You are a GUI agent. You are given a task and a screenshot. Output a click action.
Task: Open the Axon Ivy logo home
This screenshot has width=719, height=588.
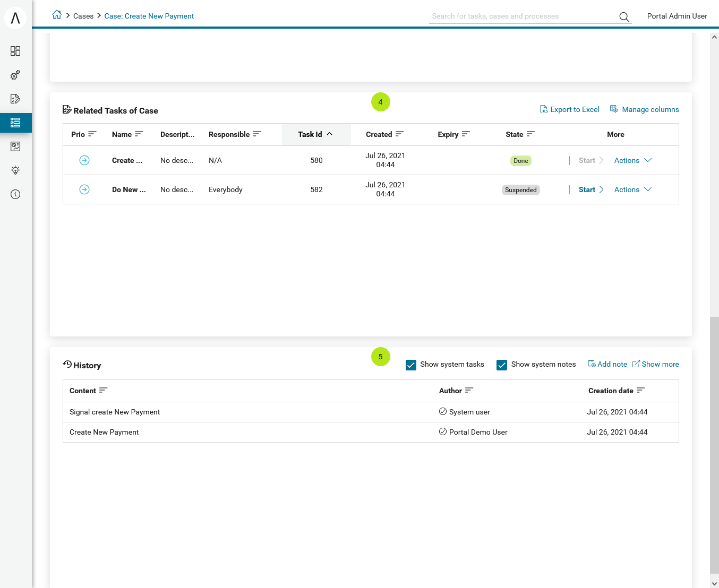click(x=15, y=18)
